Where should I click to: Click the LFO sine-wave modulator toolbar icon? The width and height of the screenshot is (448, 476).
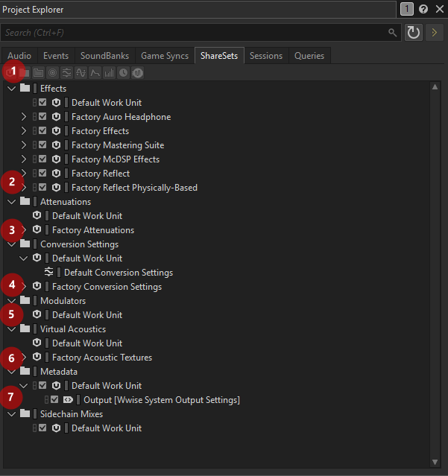81,73
